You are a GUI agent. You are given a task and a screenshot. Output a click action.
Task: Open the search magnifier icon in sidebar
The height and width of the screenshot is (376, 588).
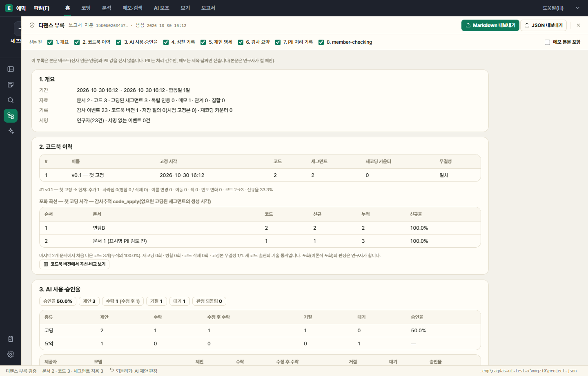pos(11,100)
